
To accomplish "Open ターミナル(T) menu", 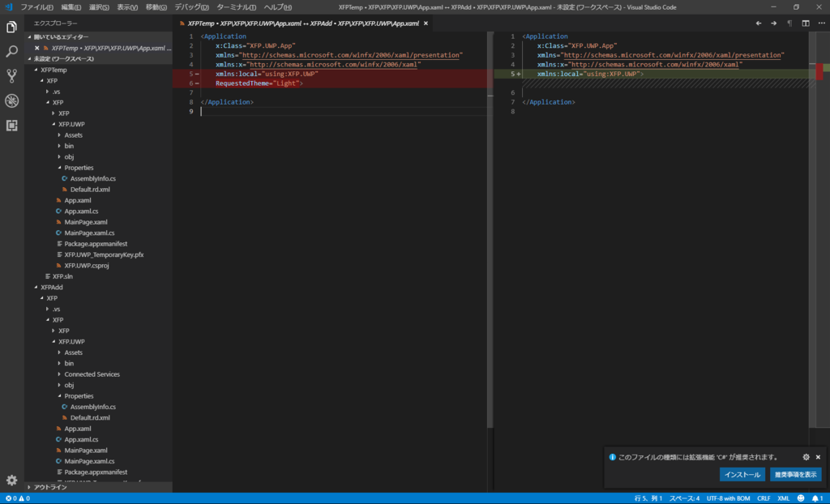I will pyautogui.click(x=236, y=7).
